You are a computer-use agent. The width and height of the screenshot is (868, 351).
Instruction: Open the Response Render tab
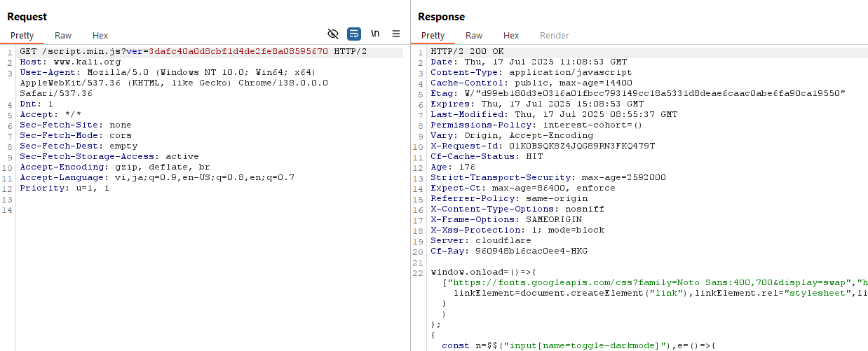coord(554,35)
